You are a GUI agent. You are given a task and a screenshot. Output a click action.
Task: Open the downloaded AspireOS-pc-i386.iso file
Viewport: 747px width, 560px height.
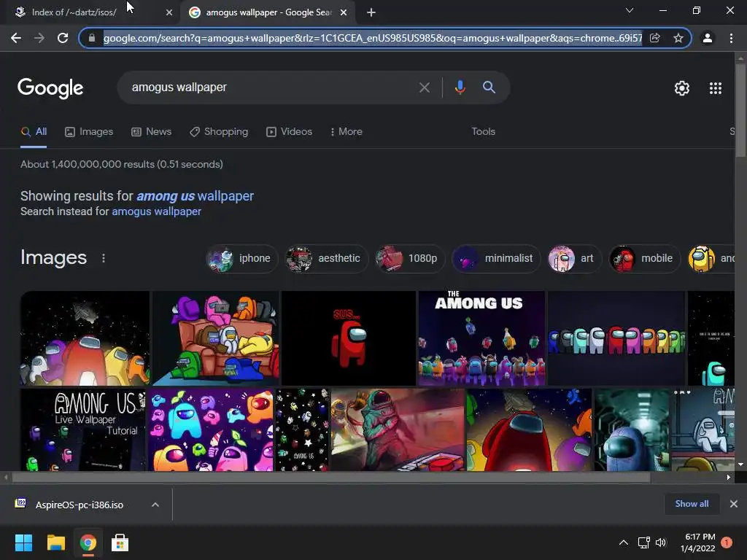(79, 505)
